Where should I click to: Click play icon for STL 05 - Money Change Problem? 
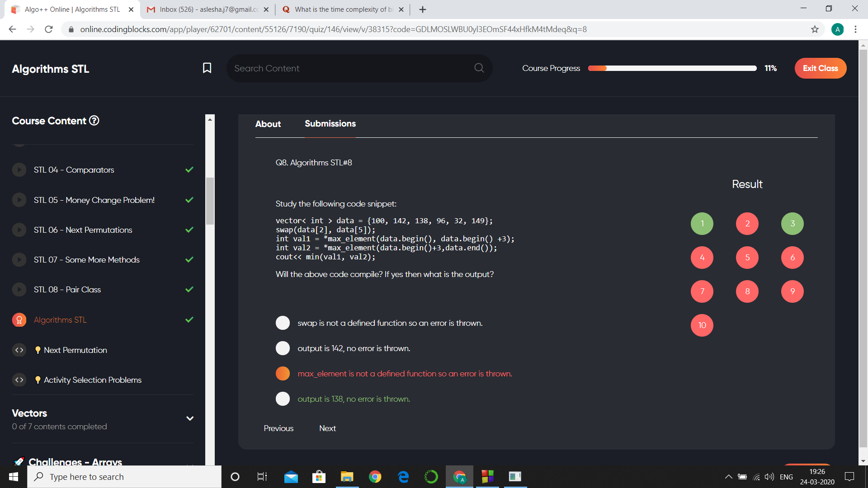[x=19, y=200]
